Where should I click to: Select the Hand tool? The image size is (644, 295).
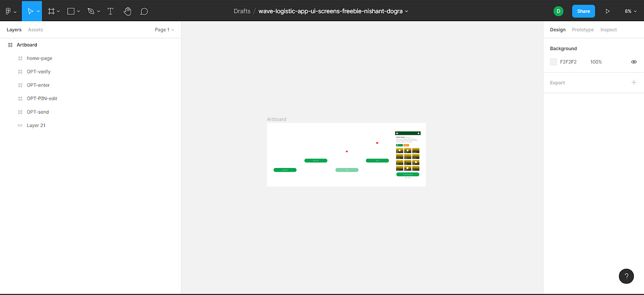pos(127,11)
